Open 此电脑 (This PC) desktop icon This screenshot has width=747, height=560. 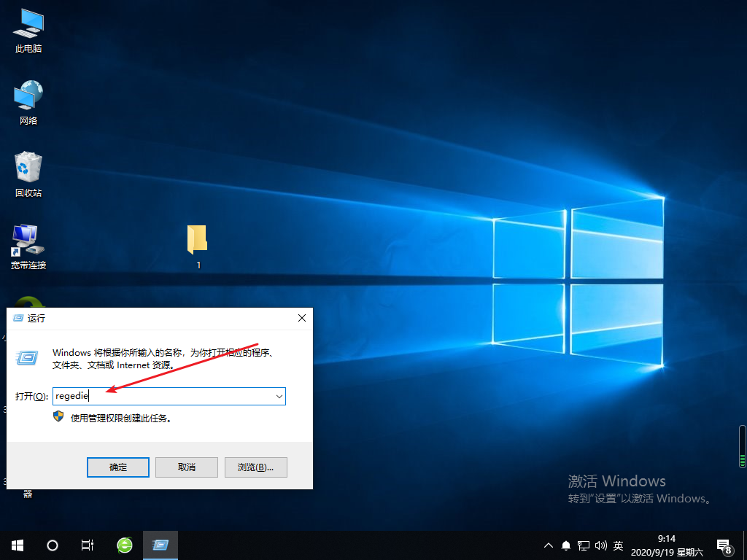tap(28, 28)
